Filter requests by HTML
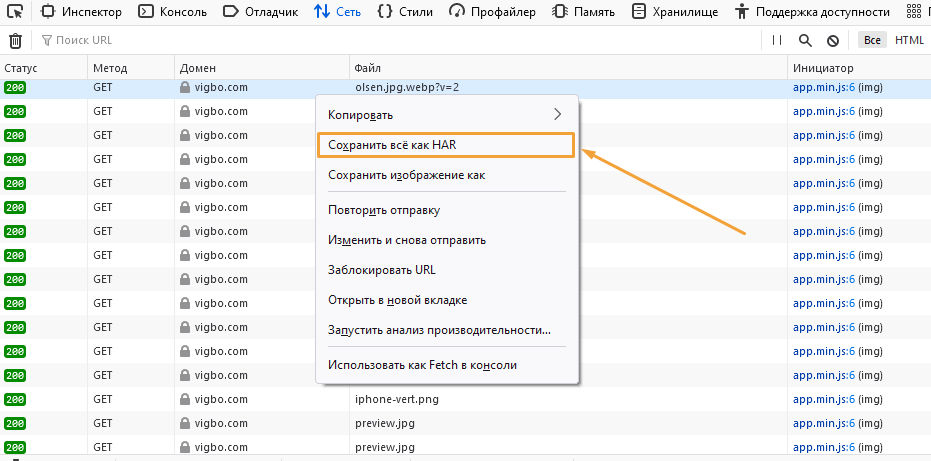931x461 pixels. pyautogui.click(x=910, y=40)
